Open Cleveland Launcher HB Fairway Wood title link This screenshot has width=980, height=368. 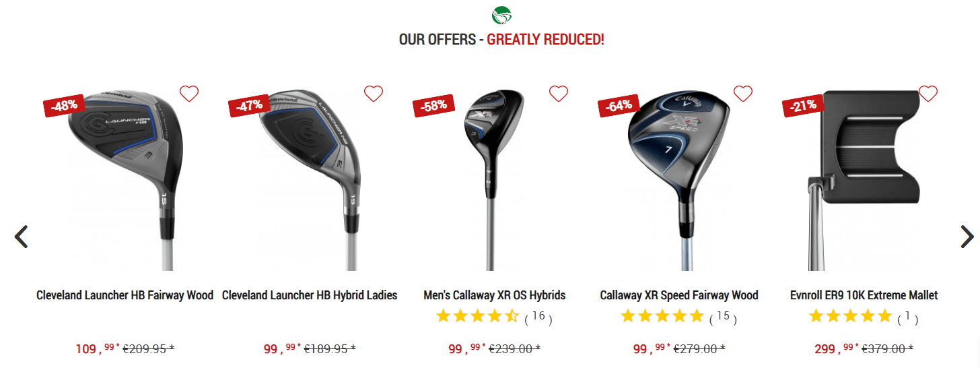125,295
